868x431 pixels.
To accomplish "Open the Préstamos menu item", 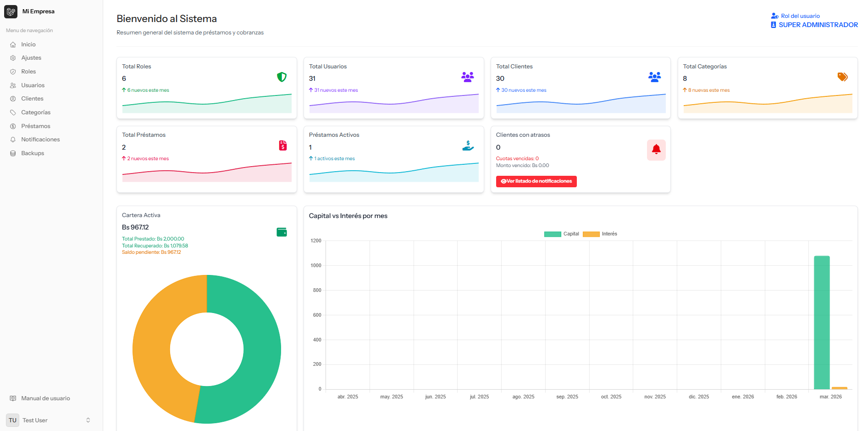I will 35,126.
